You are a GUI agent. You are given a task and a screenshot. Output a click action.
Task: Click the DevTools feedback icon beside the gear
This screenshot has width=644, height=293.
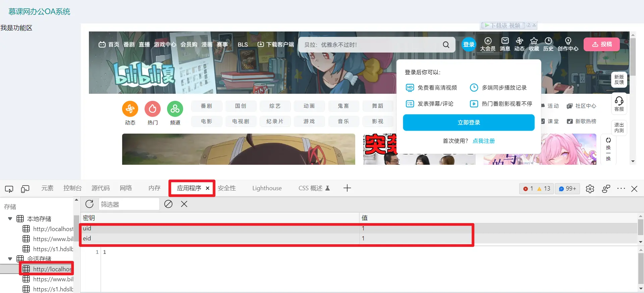[606, 189]
